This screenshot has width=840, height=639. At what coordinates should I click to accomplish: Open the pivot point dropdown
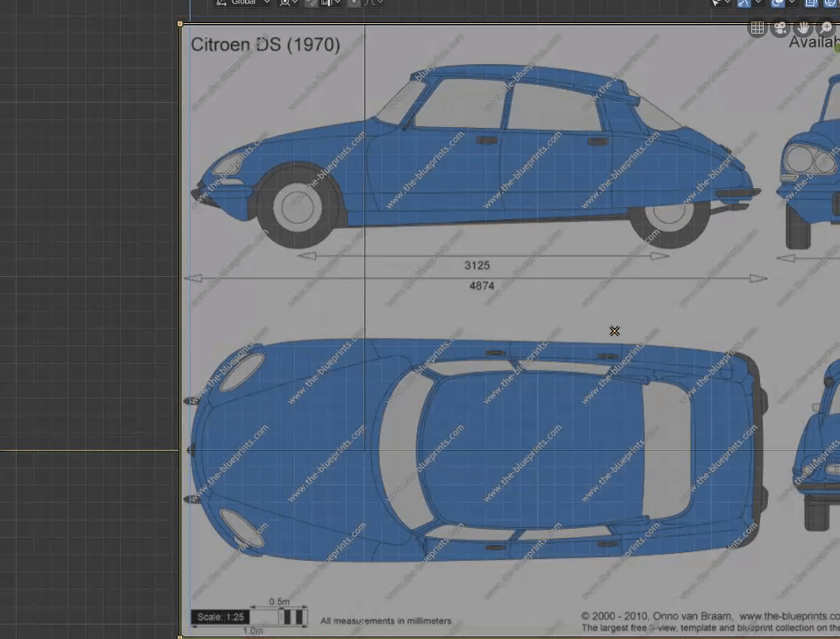(289, 2)
